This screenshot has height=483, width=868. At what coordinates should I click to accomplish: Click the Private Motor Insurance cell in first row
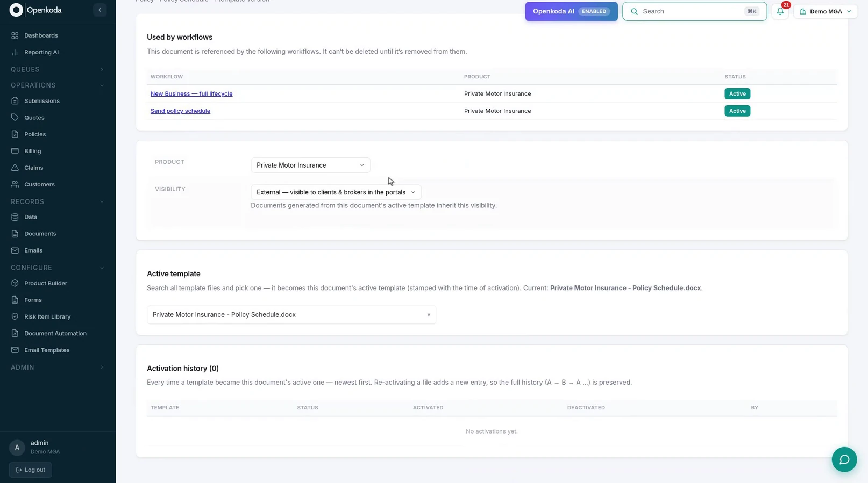pos(497,93)
